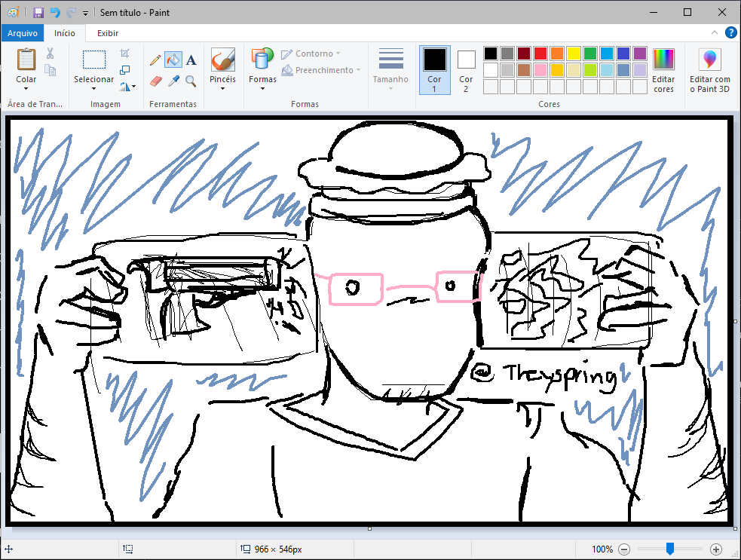This screenshot has width=741, height=560.
Task: Click zoom in plus button
Action: [x=716, y=549]
